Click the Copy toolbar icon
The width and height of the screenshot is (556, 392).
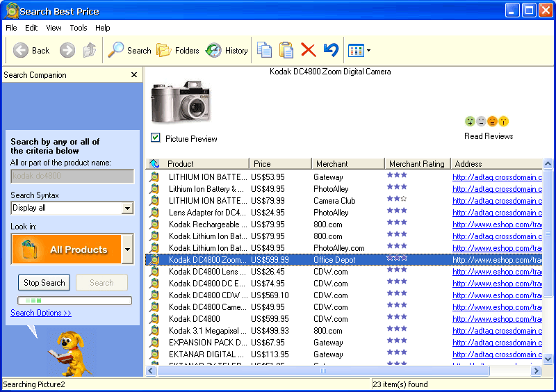click(x=264, y=50)
